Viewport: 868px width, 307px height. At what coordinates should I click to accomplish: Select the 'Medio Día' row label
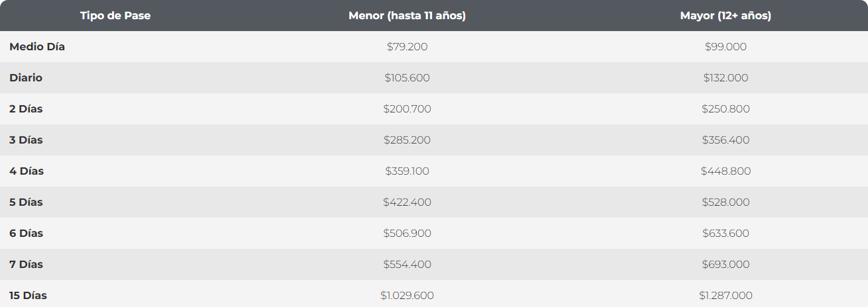click(x=37, y=47)
